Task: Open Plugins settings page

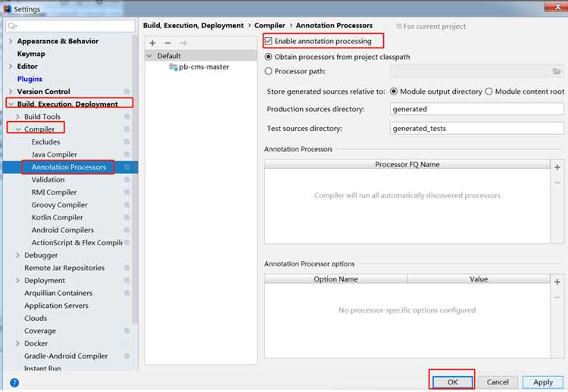Action: 30,79
